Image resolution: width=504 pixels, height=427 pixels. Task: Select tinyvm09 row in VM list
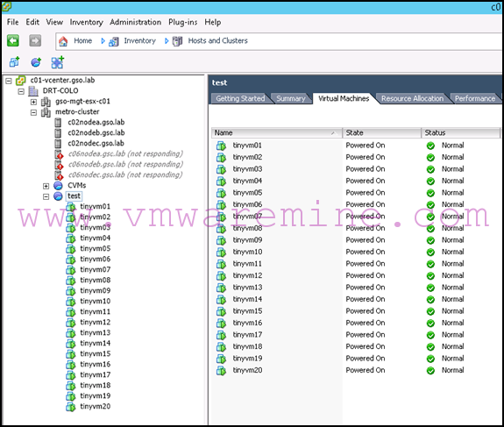point(356,240)
